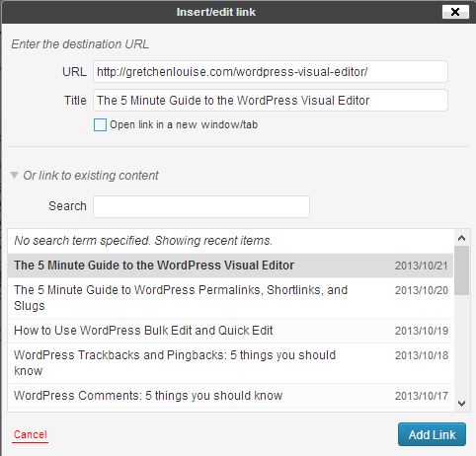This screenshot has height=456, width=476.
Task: Select the Permalinks, Shortlinks, and Slugs item
Action: (x=230, y=298)
